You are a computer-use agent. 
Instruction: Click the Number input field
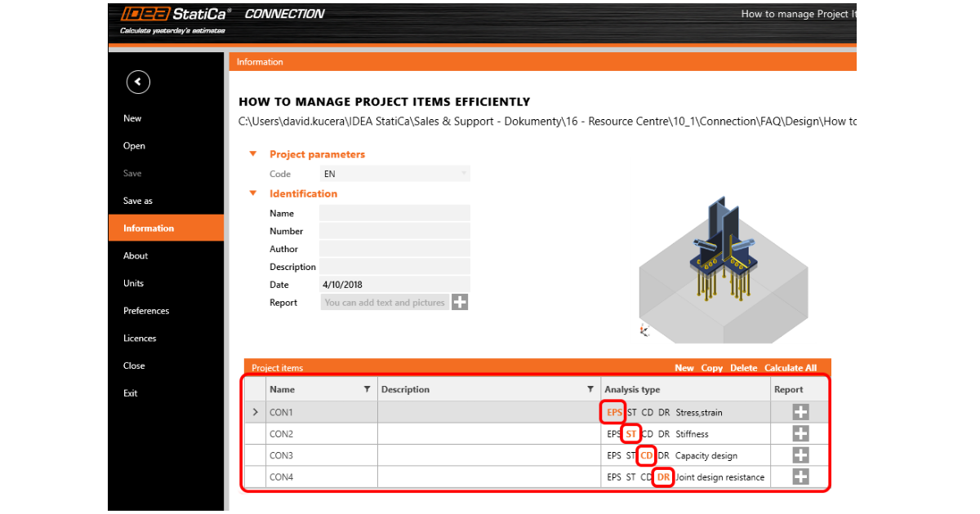pyautogui.click(x=394, y=231)
